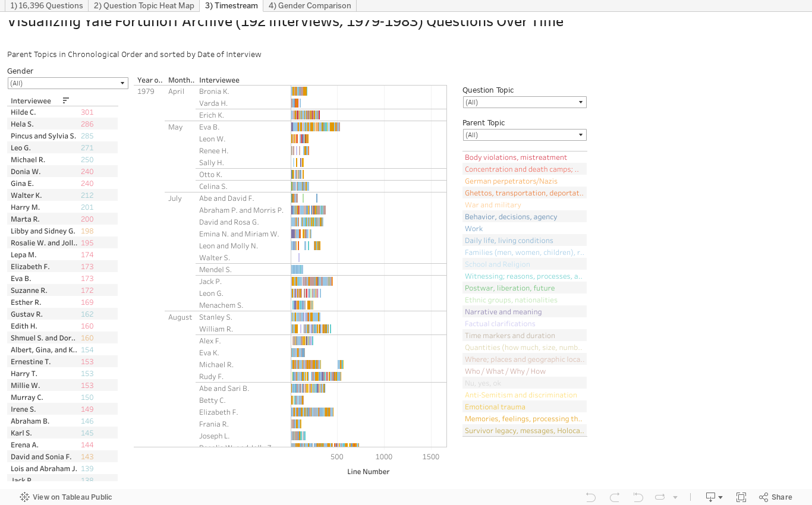The image size is (812, 505).
Task: Click the Share button
Action: [776, 497]
